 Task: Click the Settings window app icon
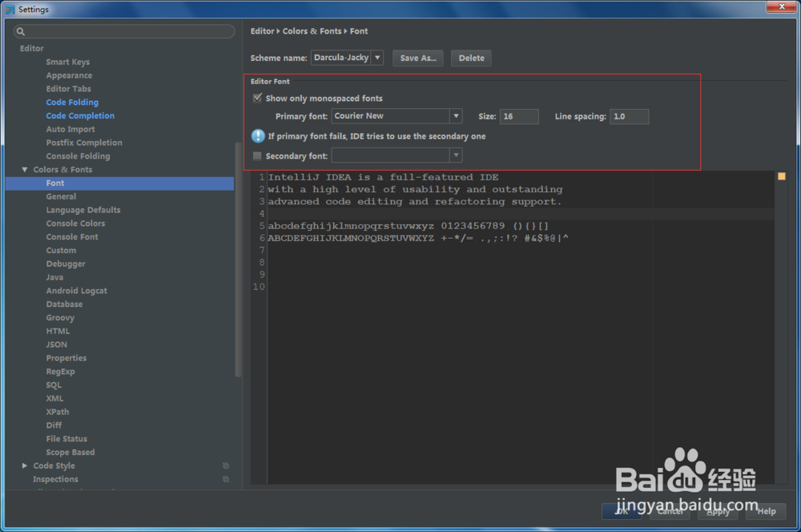(10, 9)
